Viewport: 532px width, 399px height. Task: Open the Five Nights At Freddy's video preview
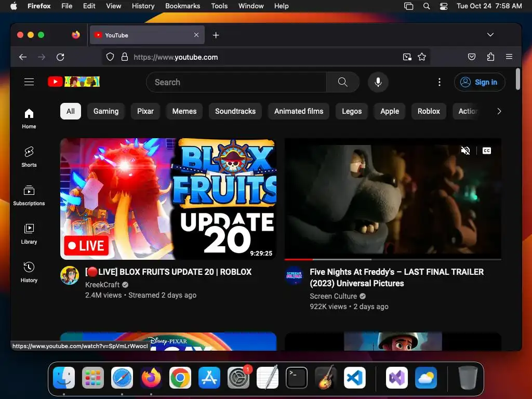(x=393, y=199)
